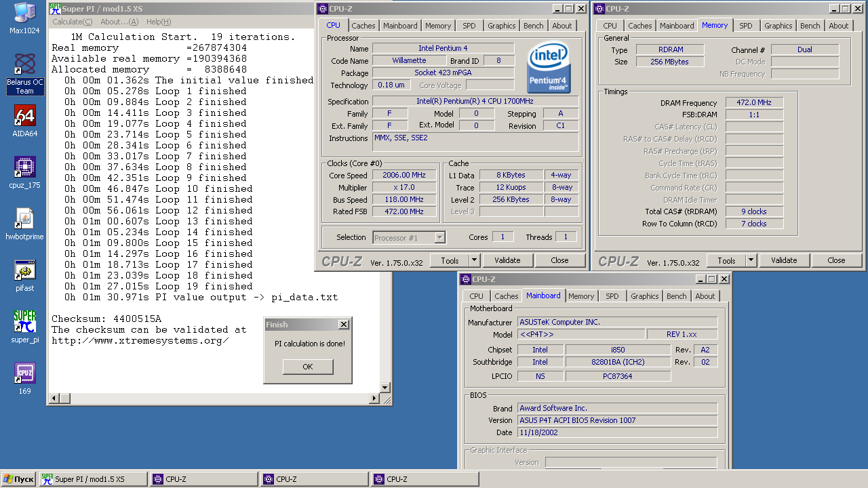Screen dimensions: 868x488
Task: Click the Checksum: 4400515A line
Action: tap(106, 319)
